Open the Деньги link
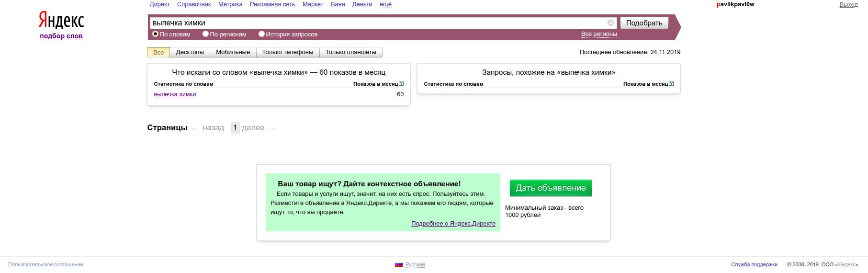The height and width of the screenshot is (273, 868). 362,4
